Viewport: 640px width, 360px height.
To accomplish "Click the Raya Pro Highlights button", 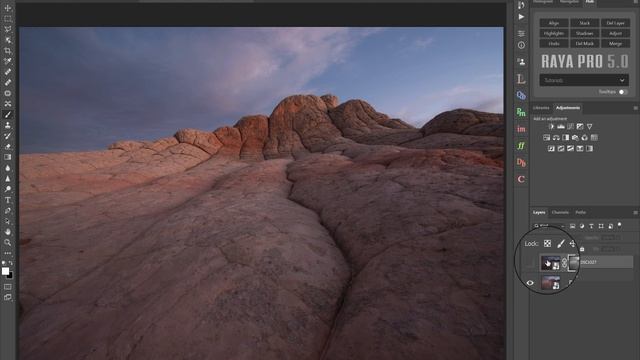I will tap(554, 33).
